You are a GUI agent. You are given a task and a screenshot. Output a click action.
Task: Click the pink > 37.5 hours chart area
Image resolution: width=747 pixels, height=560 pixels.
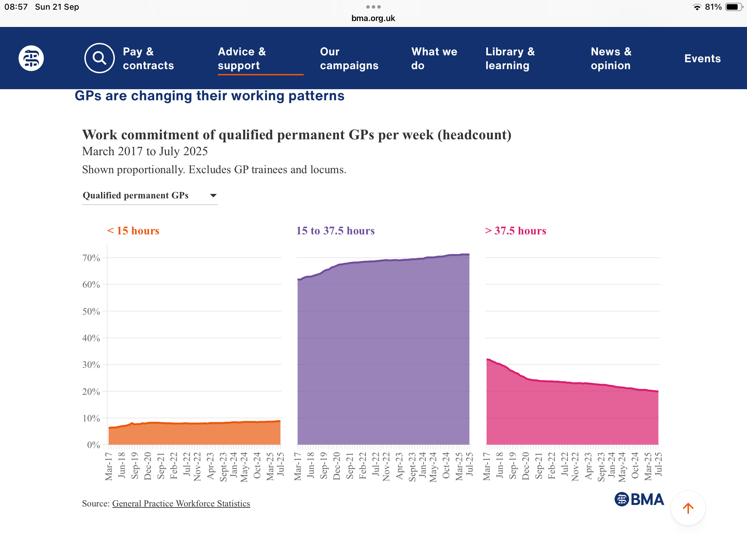coord(572,415)
